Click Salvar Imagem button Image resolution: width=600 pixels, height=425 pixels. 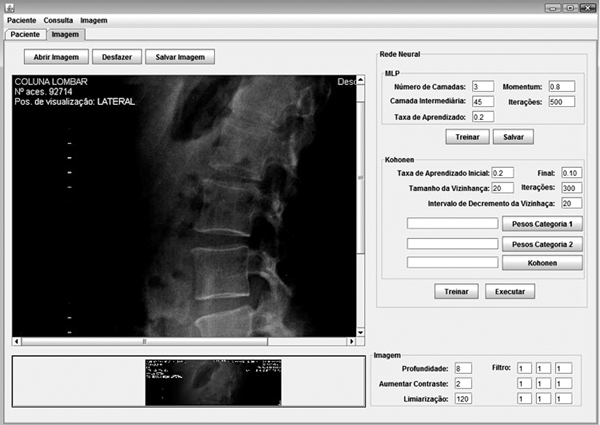[180, 57]
